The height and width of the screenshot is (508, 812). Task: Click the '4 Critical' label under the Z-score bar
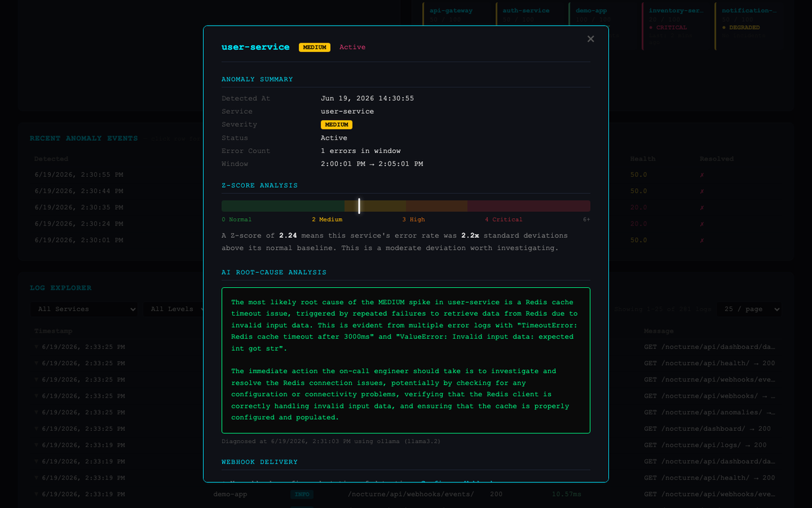coord(503,219)
